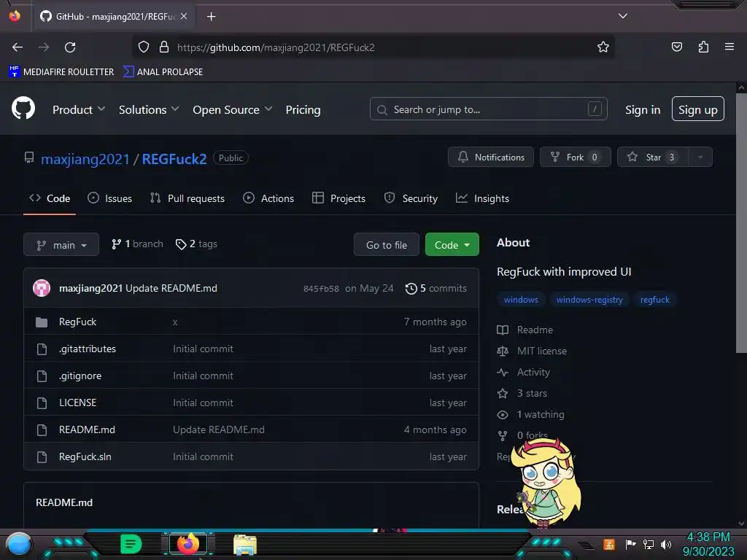Image resolution: width=747 pixels, height=560 pixels.
Task: Select the Code tab
Action: (x=50, y=198)
